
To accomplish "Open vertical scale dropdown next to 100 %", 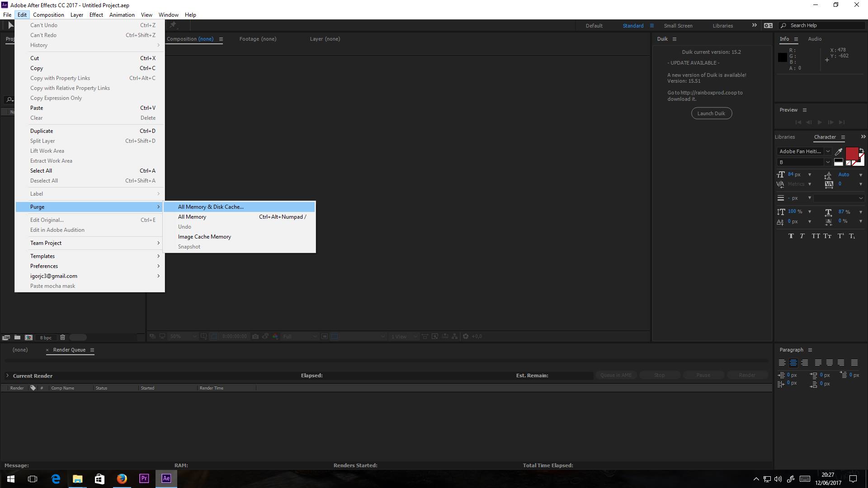I will click(810, 211).
